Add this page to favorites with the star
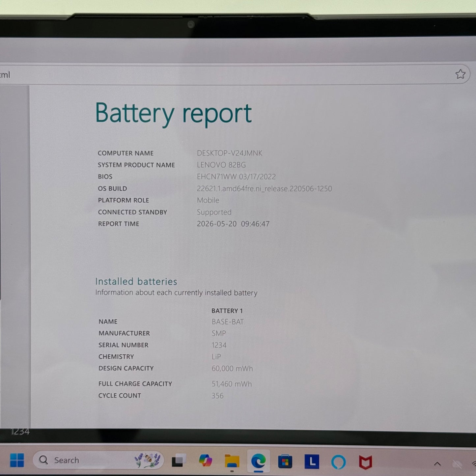The height and width of the screenshot is (476, 476). tap(460, 74)
